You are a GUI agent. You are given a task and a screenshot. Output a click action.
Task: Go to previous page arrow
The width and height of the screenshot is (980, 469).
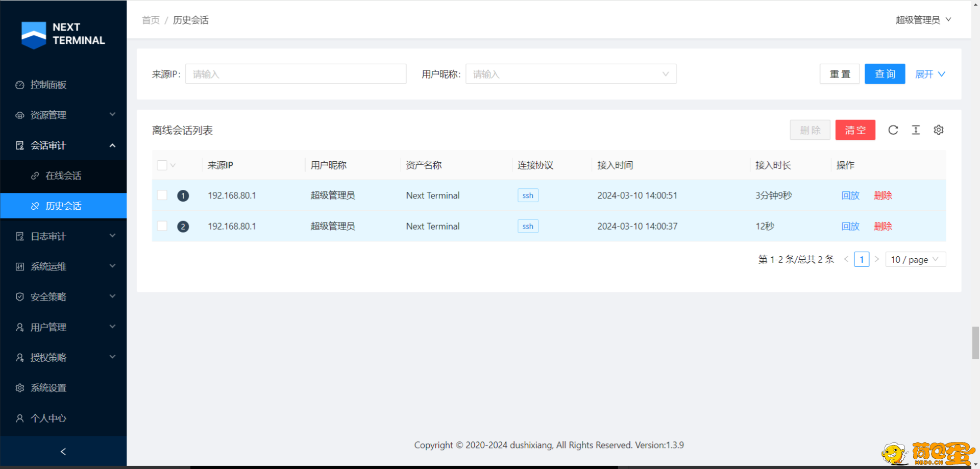pyautogui.click(x=846, y=259)
